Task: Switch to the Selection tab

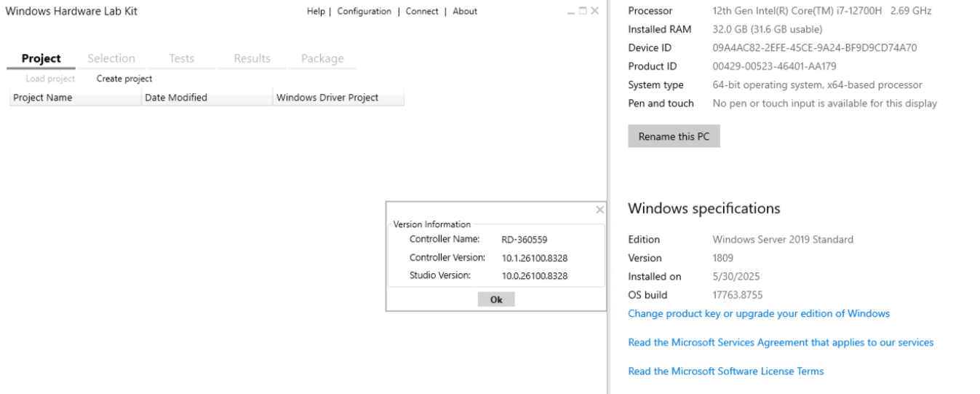Action: [111, 58]
